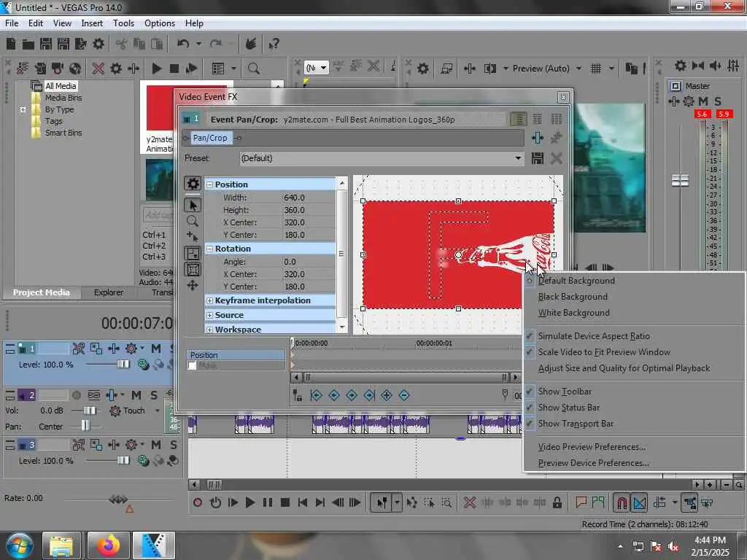
Task: Click the Record button in transport bar
Action: 198,502
